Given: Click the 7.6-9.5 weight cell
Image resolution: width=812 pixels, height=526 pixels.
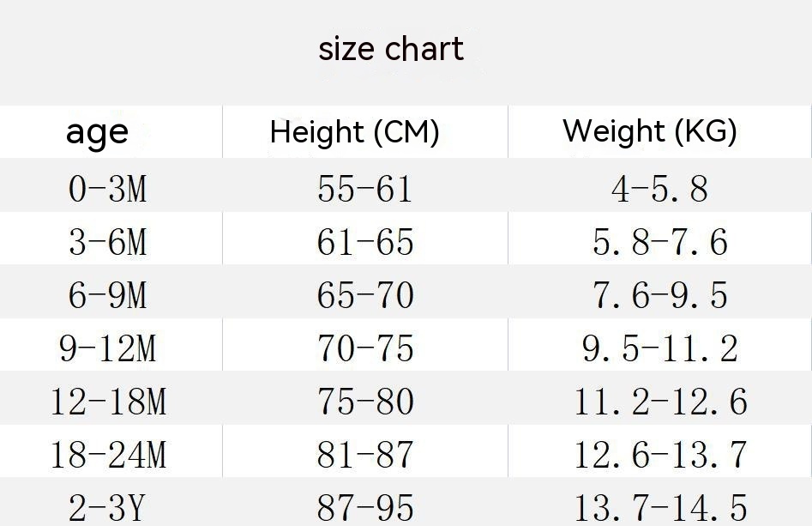Looking at the screenshot, I should (660, 295).
